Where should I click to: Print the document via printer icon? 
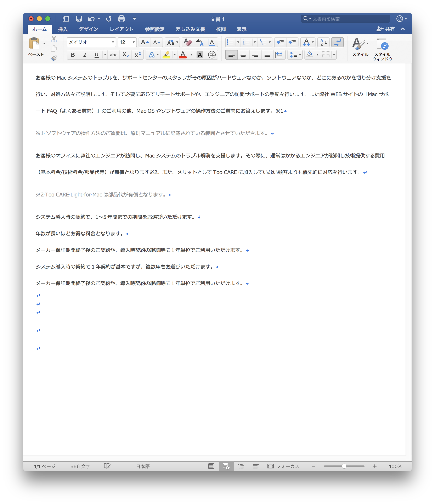[122, 19]
